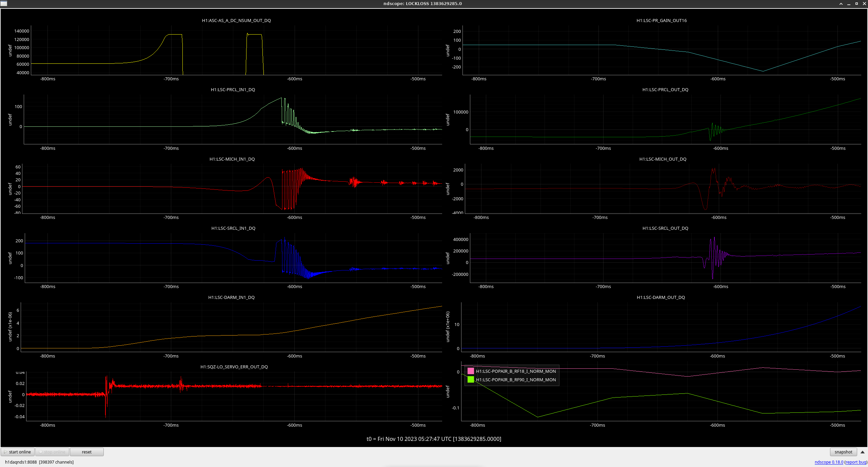The height and width of the screenshot is (467, 868).
Task: Click the greyed stop online button
Action: pyautogui.click(x=52, y=452)
